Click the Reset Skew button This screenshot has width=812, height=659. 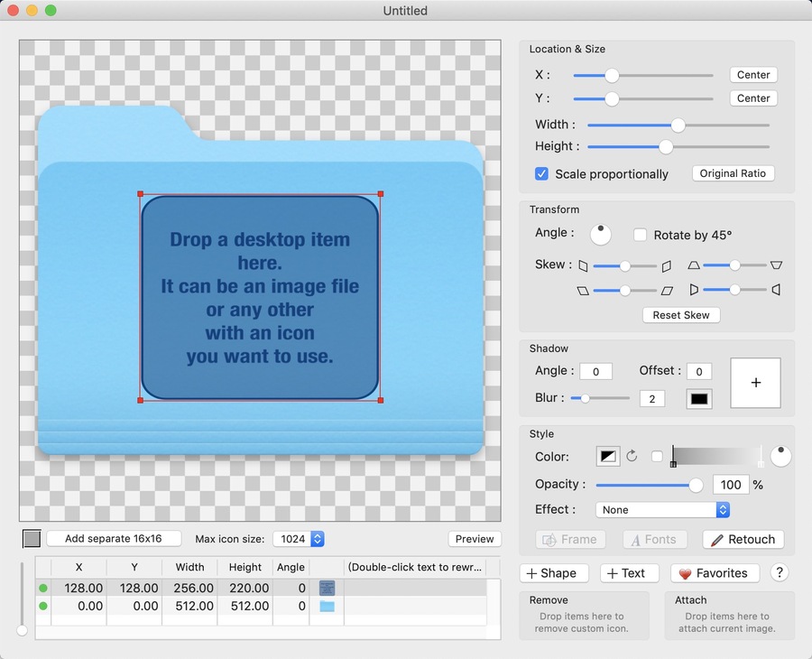[681, 315]
